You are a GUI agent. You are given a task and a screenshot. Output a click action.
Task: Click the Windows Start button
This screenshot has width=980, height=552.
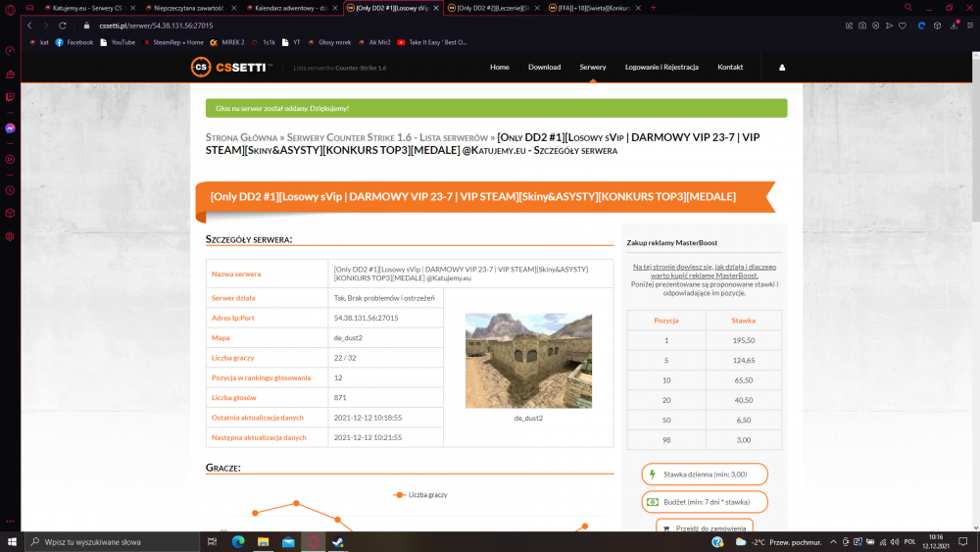[x=12, y=542]
